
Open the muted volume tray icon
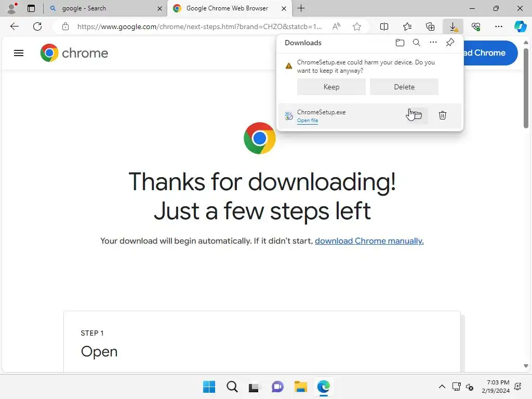pyautogui.click(x=470, y=387)
